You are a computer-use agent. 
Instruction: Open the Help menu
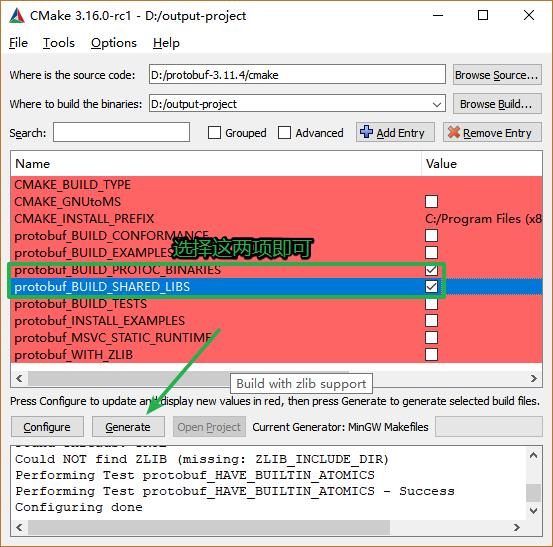[x=166, y=43]
